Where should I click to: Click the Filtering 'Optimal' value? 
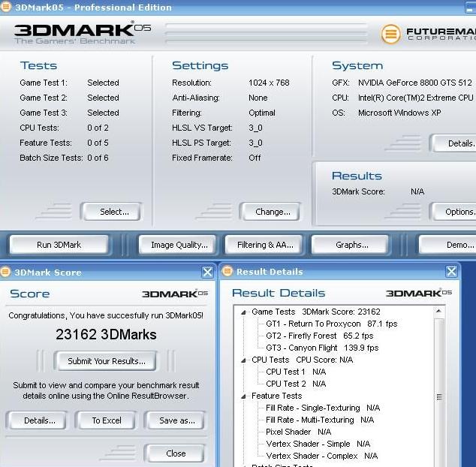point(262,113)
